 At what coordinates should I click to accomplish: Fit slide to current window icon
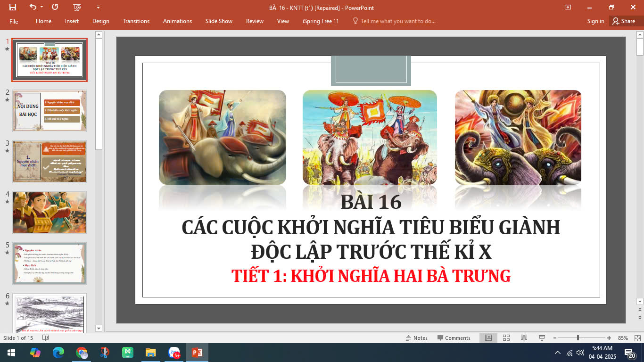pyautogui.click(x=638, y=338)
